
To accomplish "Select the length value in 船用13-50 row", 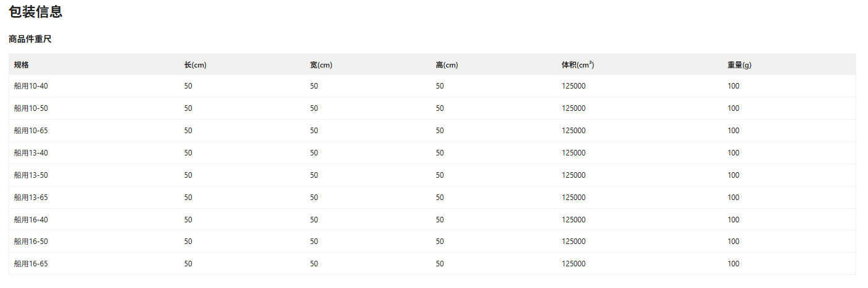I will [x=188, y=175].
